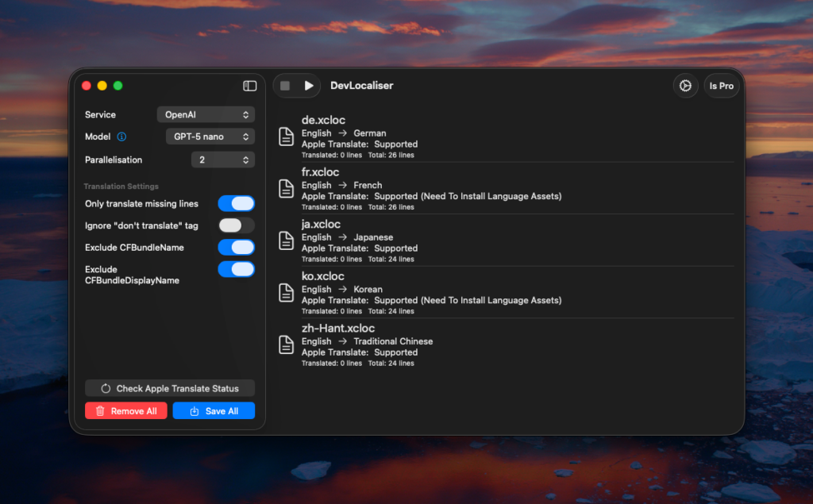Click the ja.xcloc file icon

pyautogui.click(x=286, y=240)
